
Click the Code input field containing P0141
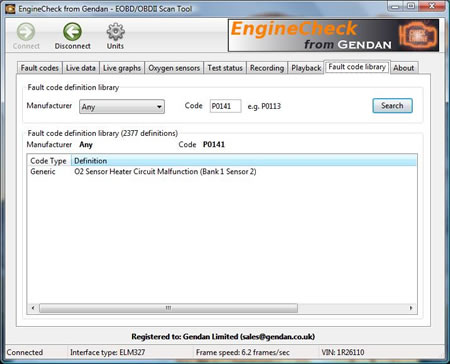click(225, 106)
